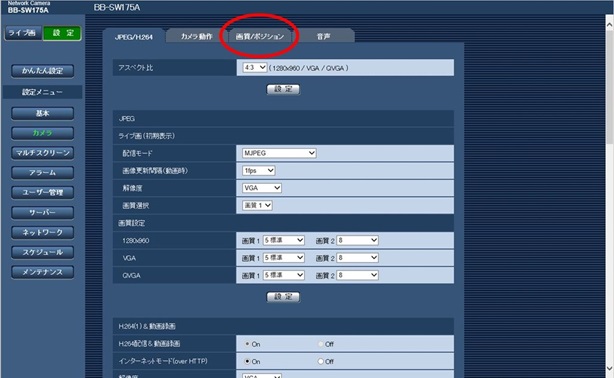This screenshot has height=378, width=614.
Task: Switch to the カメラ動作 tab
Action: coord(197,36)
